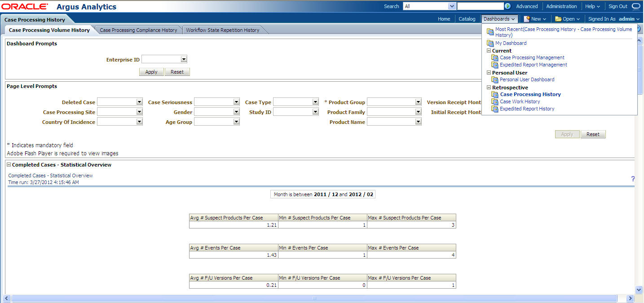Open the Age Group dropdown
This screenshot has width=644, height=303.
click(236, 122)
